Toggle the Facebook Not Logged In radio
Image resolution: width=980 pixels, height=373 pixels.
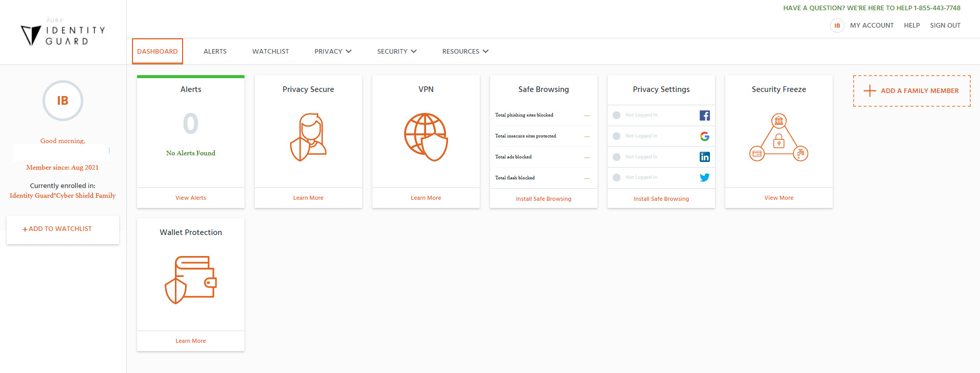pyautogui.click(x=616, y=115)
